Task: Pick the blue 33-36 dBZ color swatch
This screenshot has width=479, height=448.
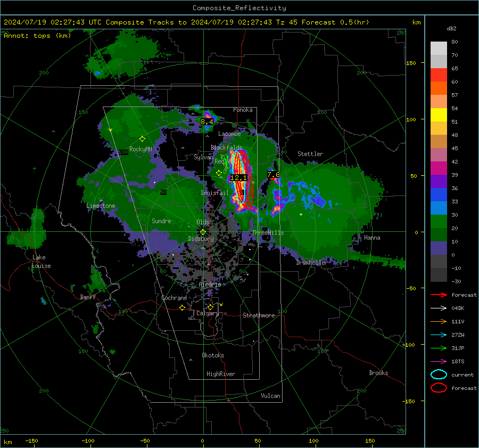Action: point(439,195)
